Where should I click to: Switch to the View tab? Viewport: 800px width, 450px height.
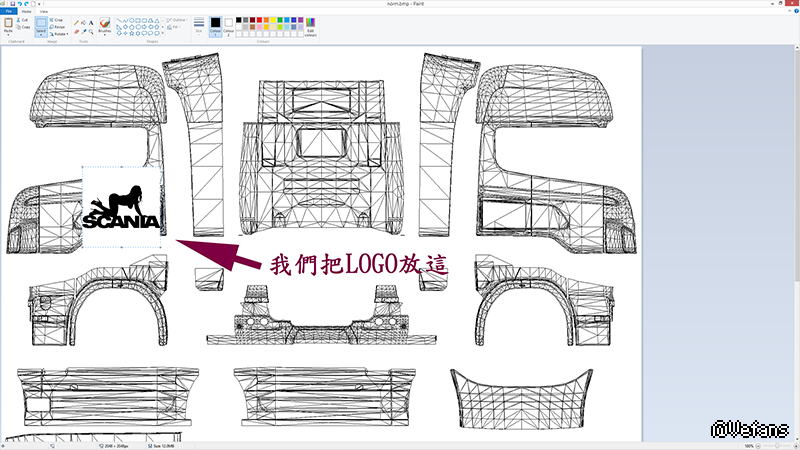pos(43,11)
